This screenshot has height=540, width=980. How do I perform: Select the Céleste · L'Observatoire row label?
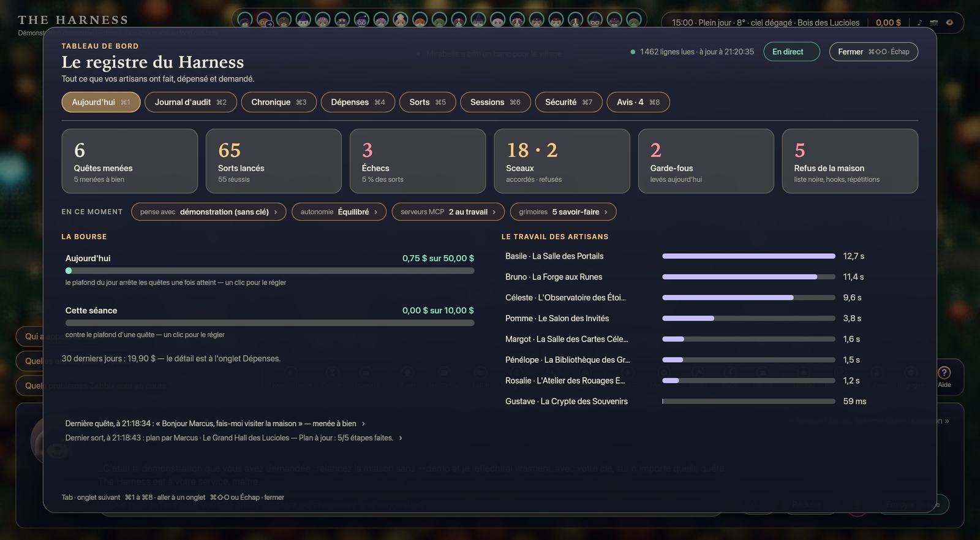click(565, 298)
